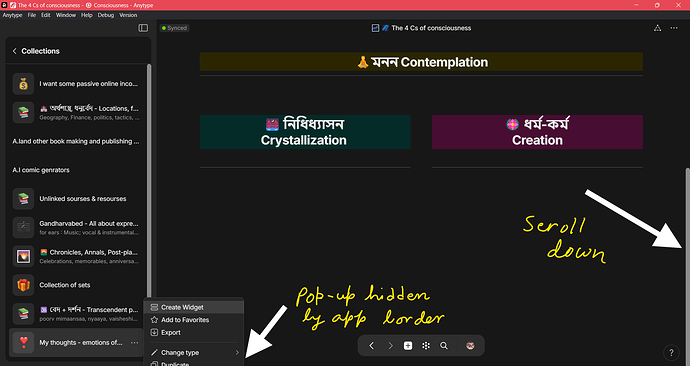This screenshot has width=690, height=366.
Task: Open search via magnifier icon
Action: click(444, 346)
